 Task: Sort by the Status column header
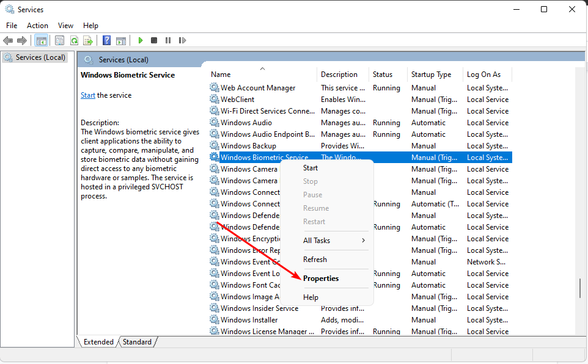388,75
